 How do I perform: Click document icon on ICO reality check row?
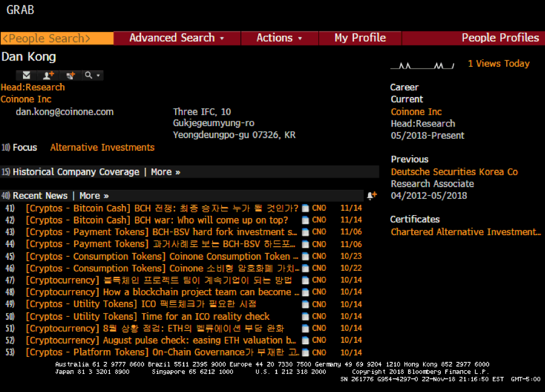306,316
